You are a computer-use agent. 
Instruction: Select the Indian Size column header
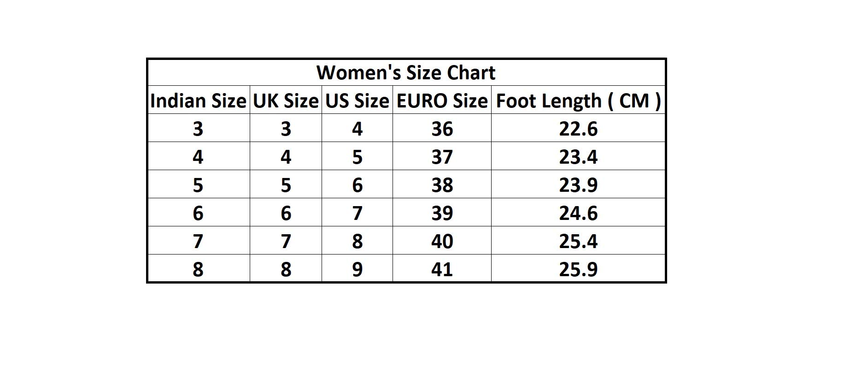(198, 101)
